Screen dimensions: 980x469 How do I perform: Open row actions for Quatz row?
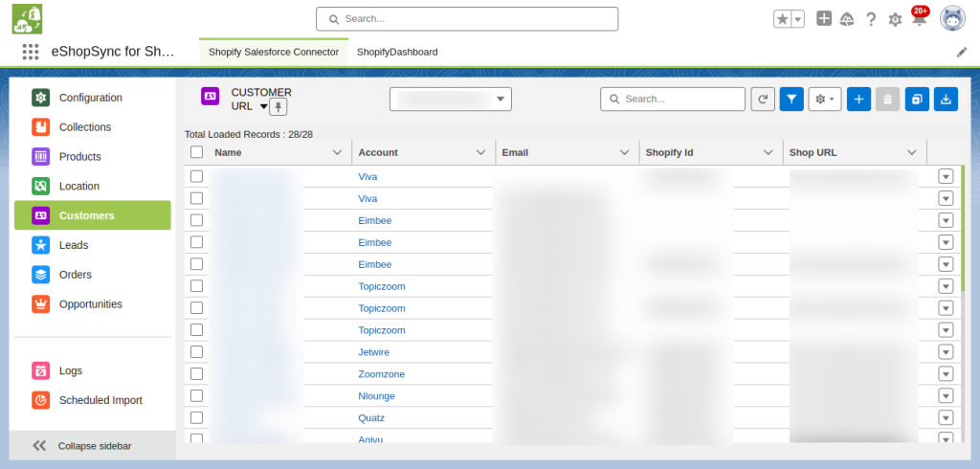pos(946,417)
